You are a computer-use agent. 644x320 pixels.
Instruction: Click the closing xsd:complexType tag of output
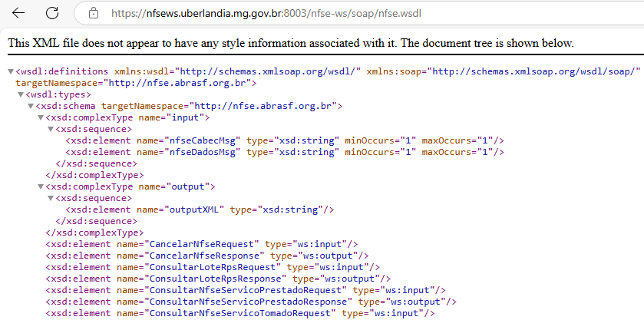click(x=94, y=233)
